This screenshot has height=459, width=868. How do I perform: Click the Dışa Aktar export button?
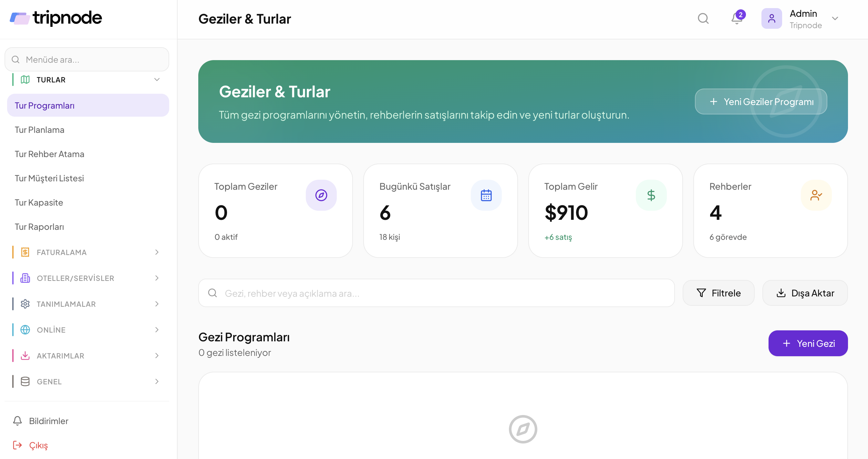point(805,293)
